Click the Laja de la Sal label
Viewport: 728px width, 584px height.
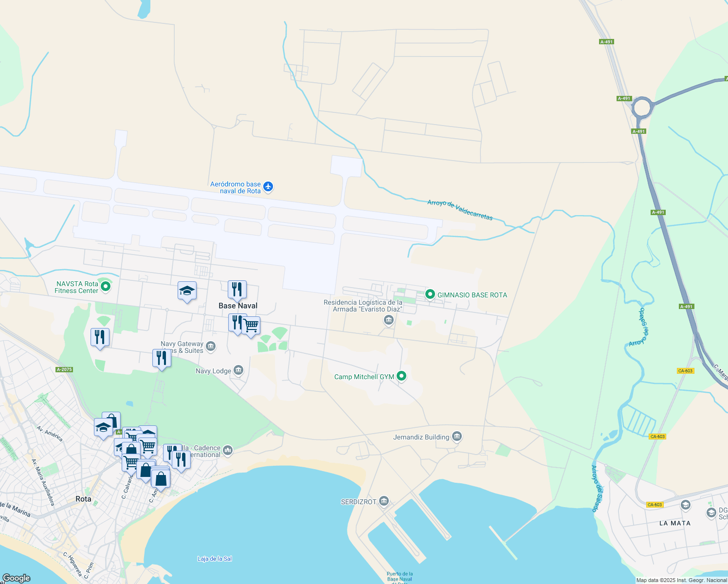[215, 559]
